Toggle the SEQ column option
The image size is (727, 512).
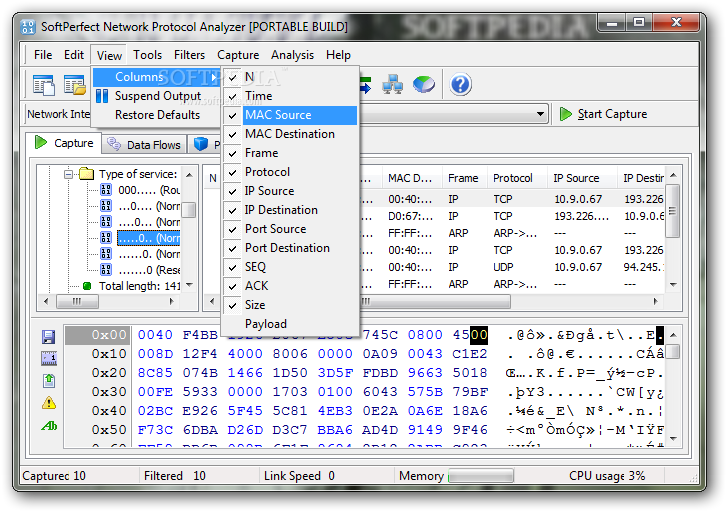290,267
